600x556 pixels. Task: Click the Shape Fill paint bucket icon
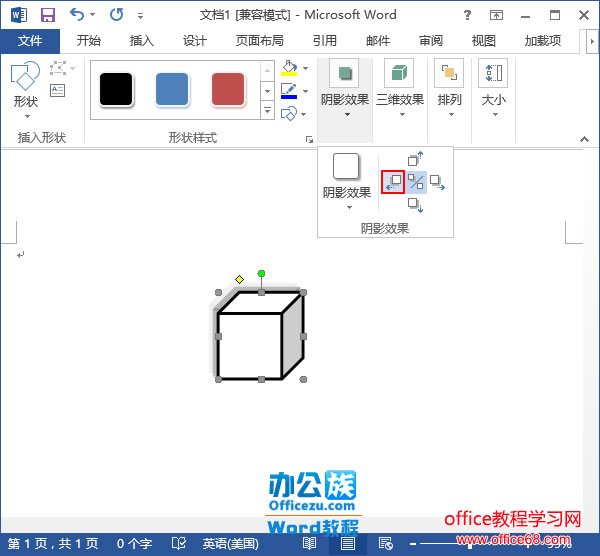[289, 68]
